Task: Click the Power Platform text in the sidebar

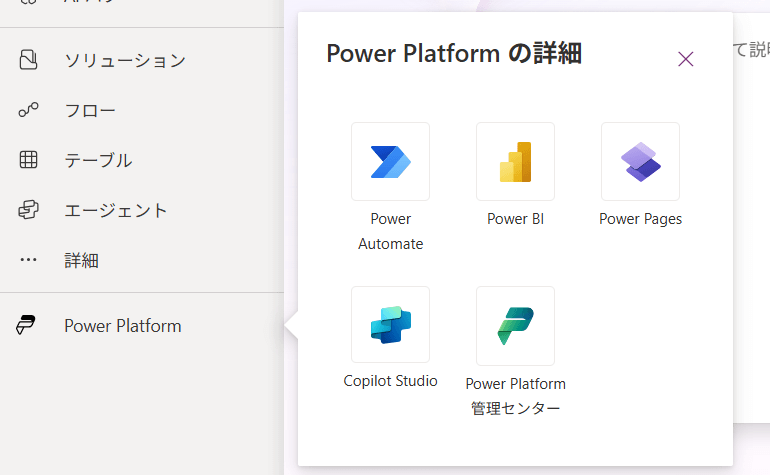Action: [123, 326]
